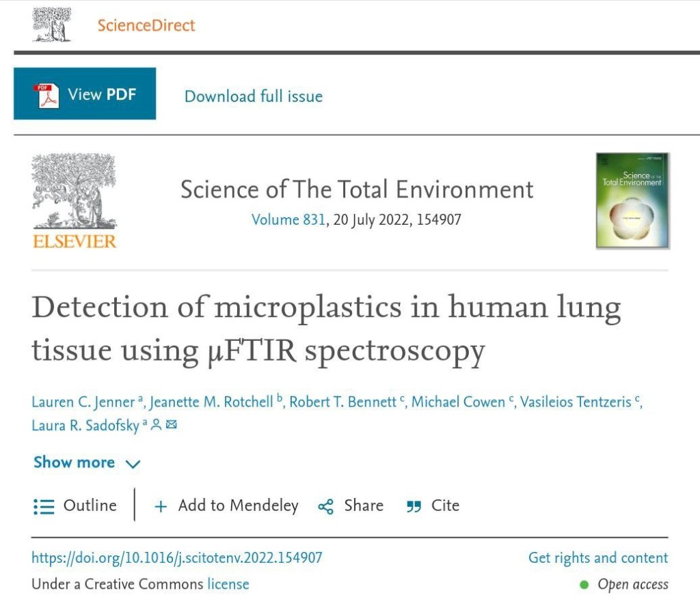Image resolution: width=700 pixels, height=608 pixels.
Task: Click the PDF icon in View PDF
Action: [45, 94]
